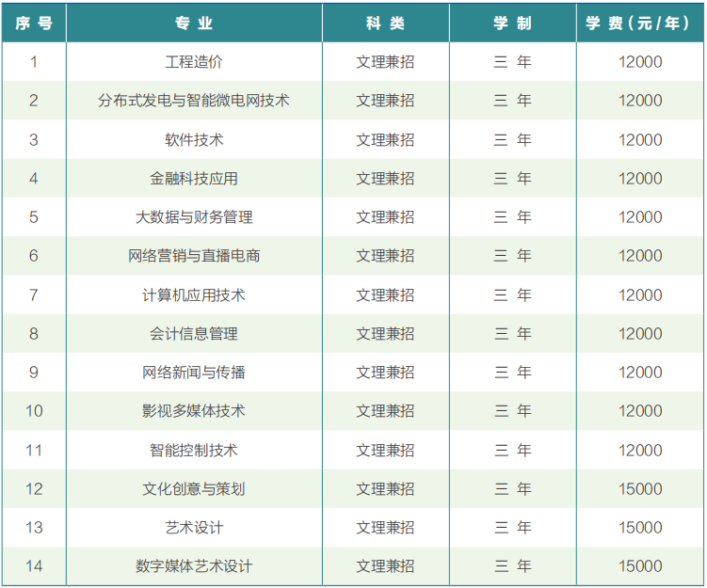Select the 文化创意与策划 cell
The height and width of the screenshot is (588, 707).
click(x=194, y=489)
